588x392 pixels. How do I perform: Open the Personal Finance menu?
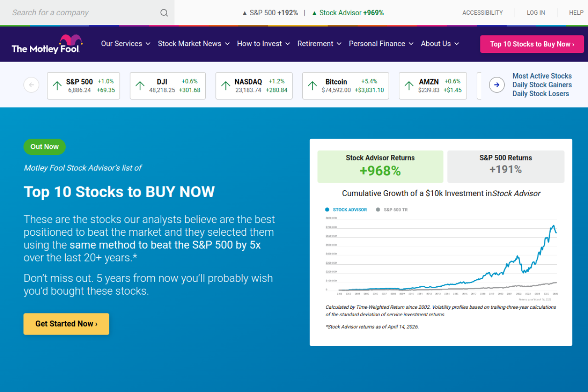381,44
